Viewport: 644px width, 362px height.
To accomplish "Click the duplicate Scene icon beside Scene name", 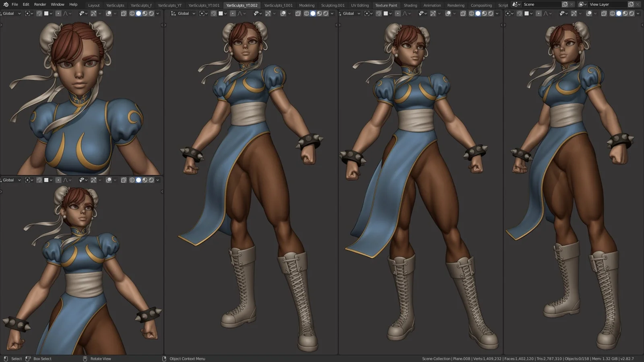I will tap(565, 4).
